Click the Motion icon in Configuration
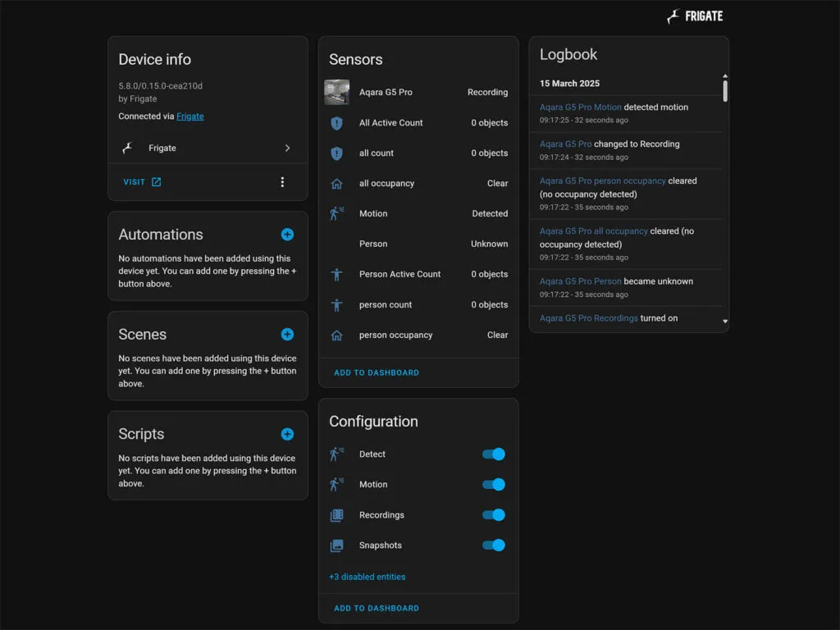Image resolution: width=840 pixels, height=630 pixels. (x=336, y=484)
